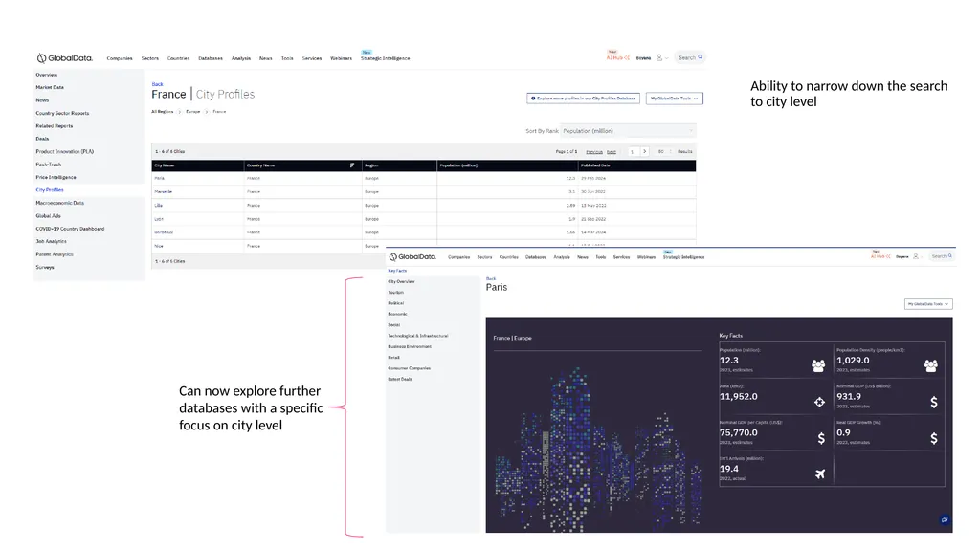Open Databases menu on France page navbar

211,58
